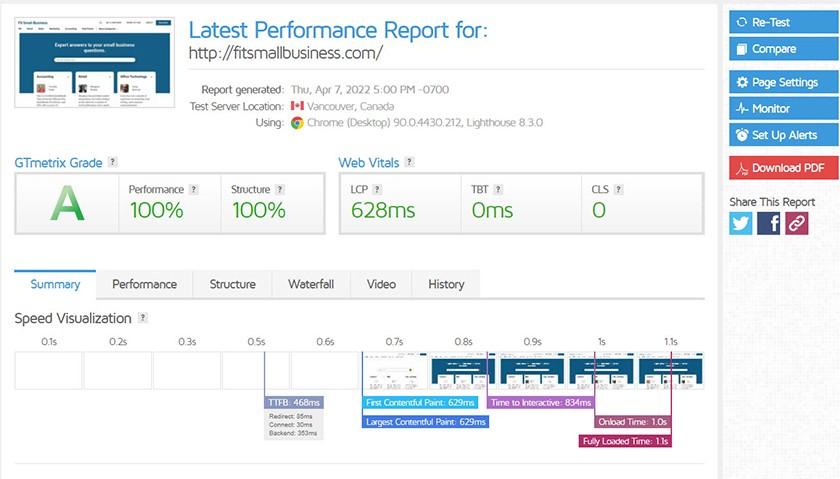Open help icon next to GTmetrix Grade
The width and height of the screenshot is (840, 479).
click(112, 162)
